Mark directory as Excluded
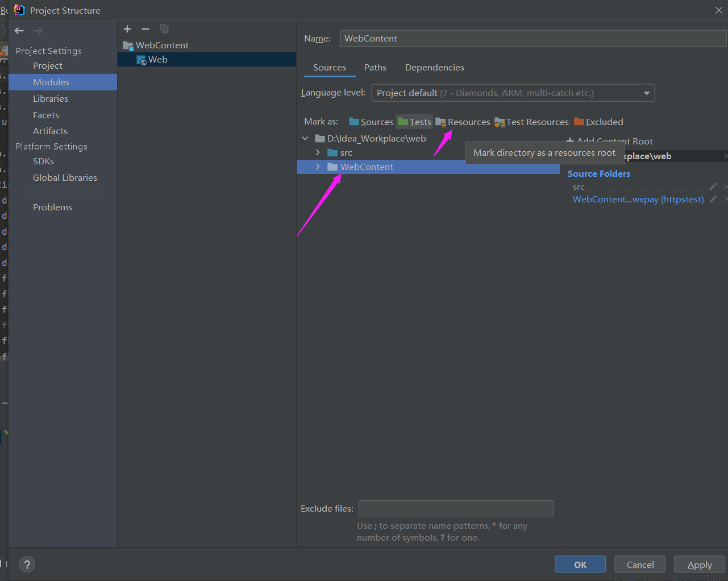Screen dimensions: 728x581 [x=598, y=122]
